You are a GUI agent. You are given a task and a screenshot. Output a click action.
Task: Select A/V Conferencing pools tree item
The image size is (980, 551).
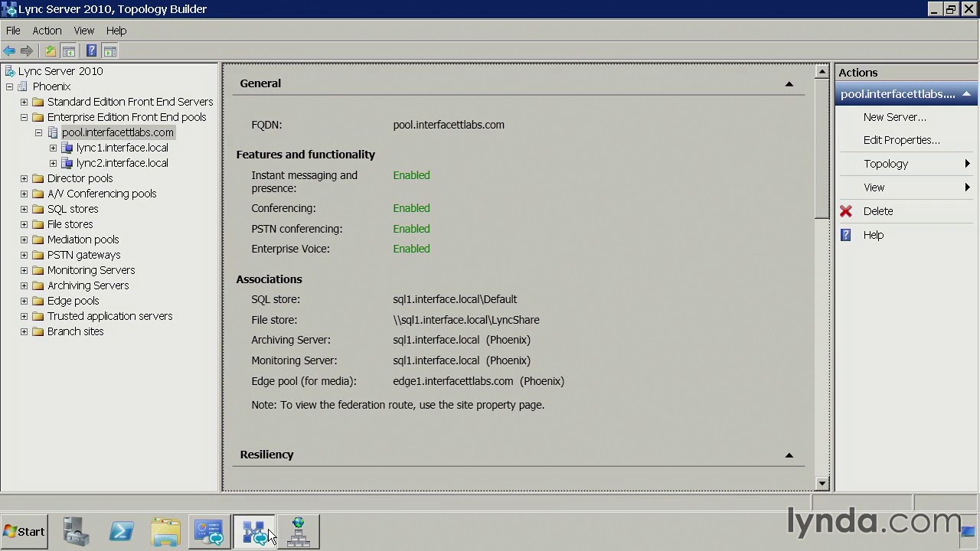[x=102, y=194]
